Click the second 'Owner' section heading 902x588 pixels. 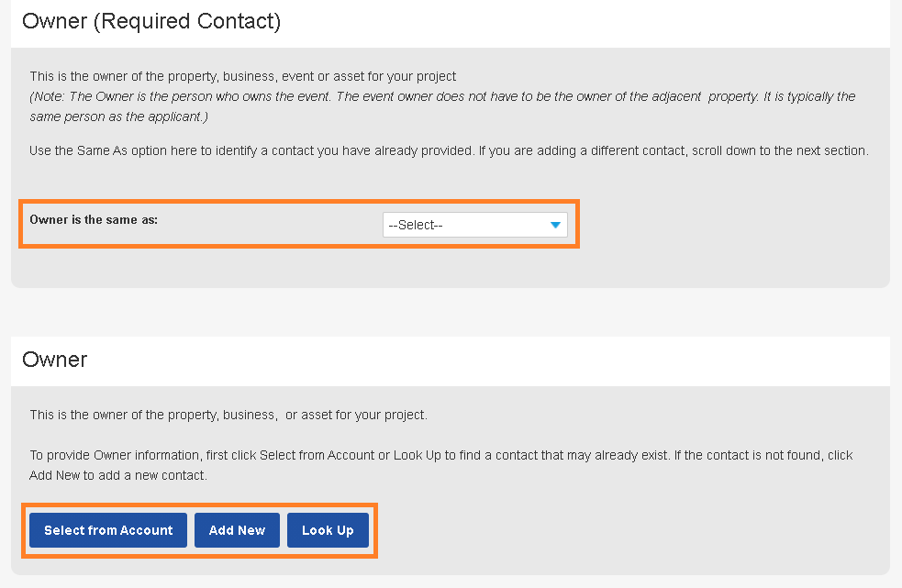tap(55, 360)
